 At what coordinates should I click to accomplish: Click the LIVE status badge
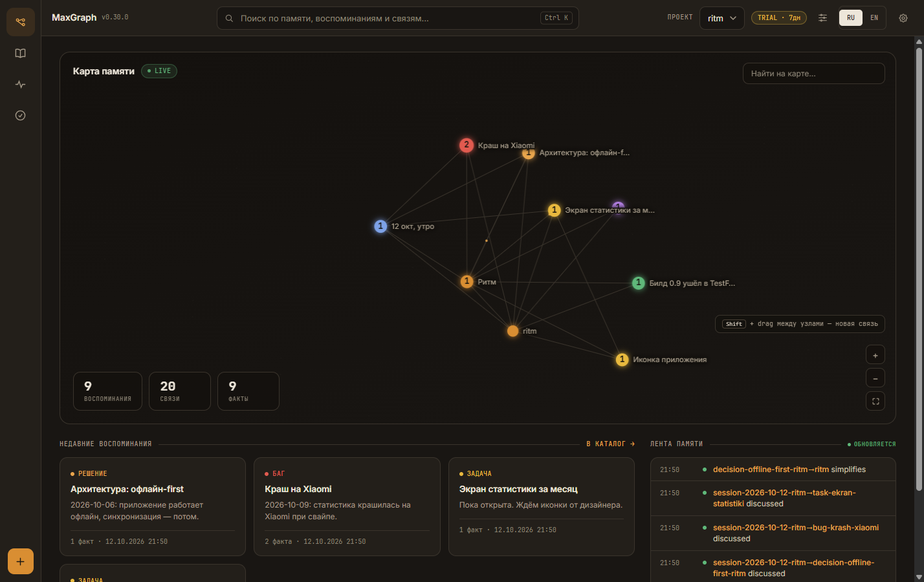tap(159, 71)
